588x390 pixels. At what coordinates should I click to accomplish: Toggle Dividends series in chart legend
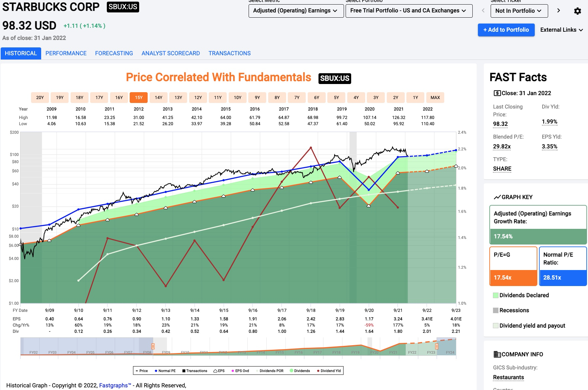[300, 371]
